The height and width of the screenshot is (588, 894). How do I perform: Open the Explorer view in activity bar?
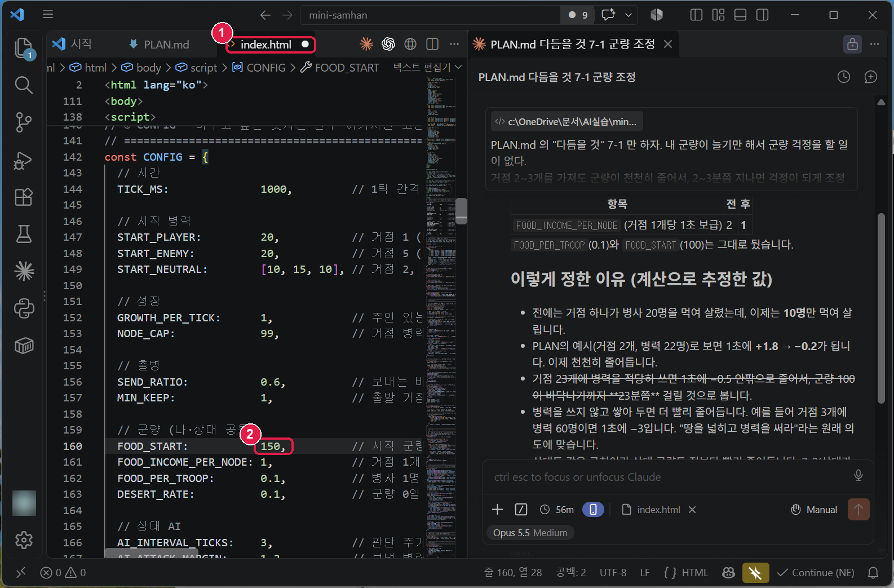(24, 48)
